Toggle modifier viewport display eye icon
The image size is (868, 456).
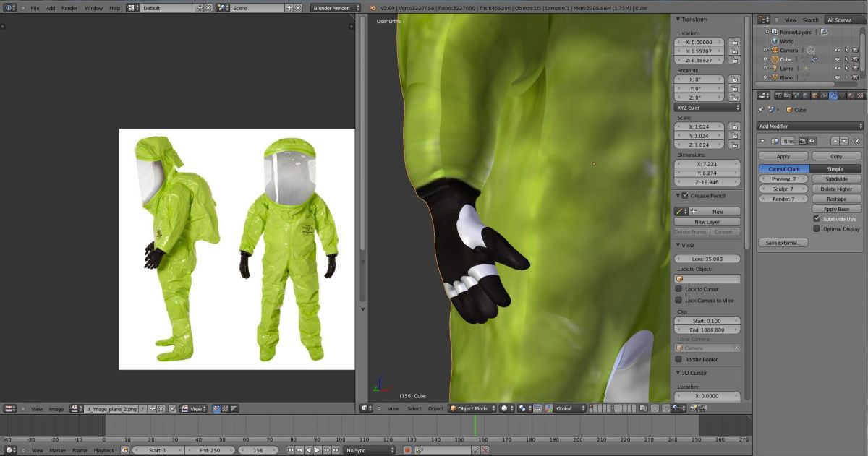click(812, 141)
